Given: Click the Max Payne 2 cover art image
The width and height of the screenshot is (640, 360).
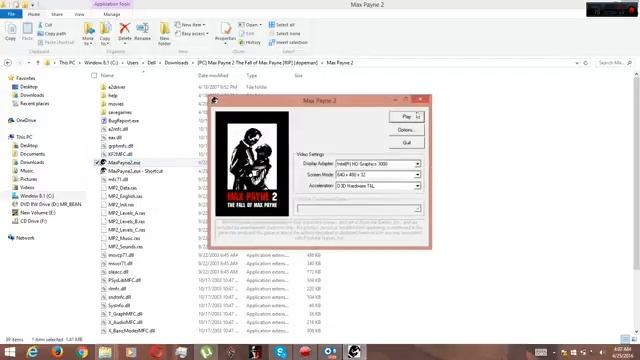Looking at the screenshot, I should click(252, 164).
